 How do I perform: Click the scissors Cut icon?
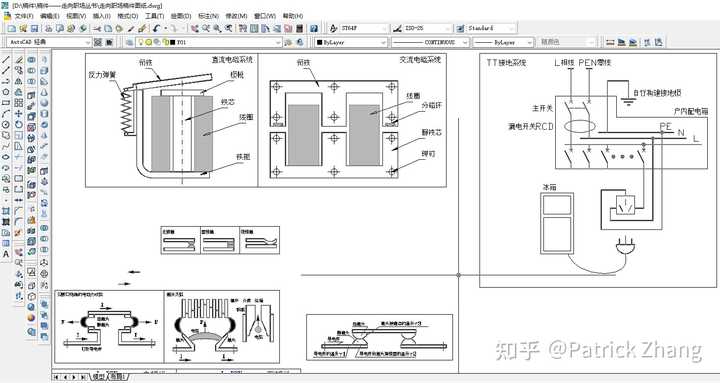97,28
